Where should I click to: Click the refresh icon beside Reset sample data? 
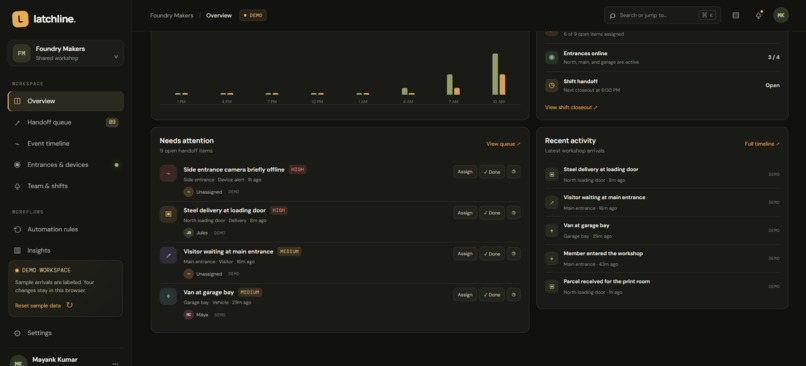tap(69, 305)
